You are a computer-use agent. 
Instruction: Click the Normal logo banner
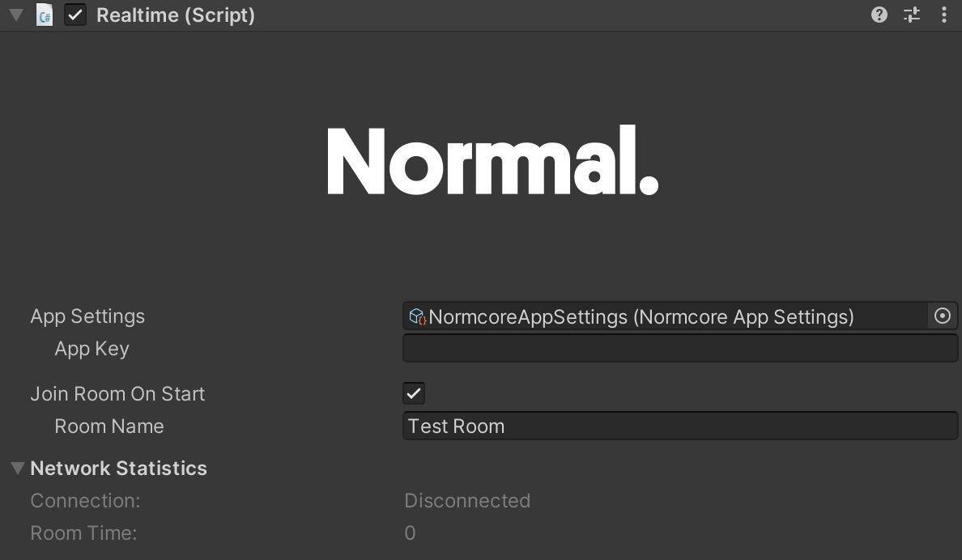click(492, 161)
